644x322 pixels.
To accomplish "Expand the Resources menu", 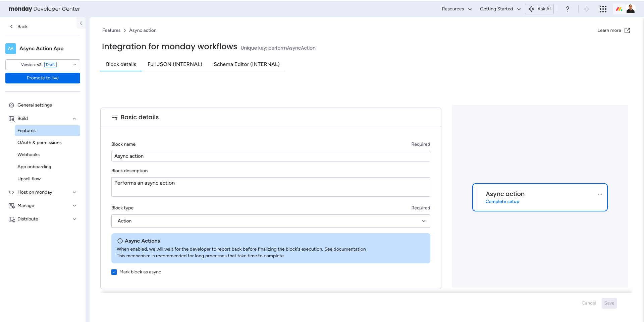I will pos(457,9).
